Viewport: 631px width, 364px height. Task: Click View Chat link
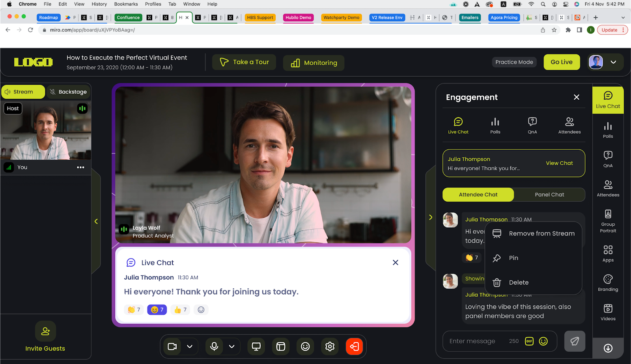(x=559, y=163)
